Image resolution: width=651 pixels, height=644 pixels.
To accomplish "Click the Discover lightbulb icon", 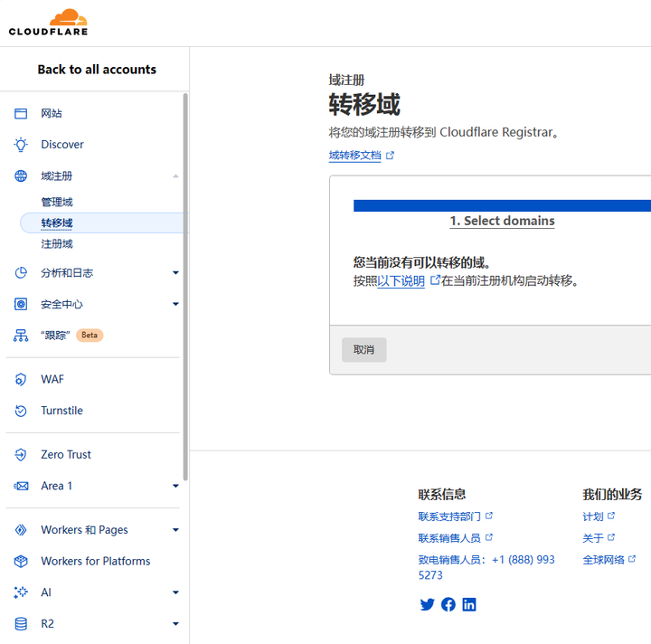I will click(21, 145).
